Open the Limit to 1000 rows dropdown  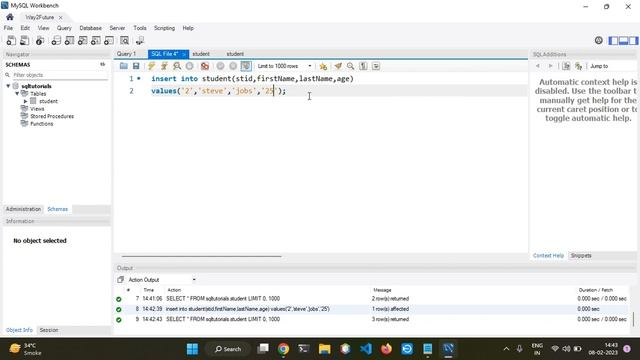pyautogui.click(x=284, y=66)
